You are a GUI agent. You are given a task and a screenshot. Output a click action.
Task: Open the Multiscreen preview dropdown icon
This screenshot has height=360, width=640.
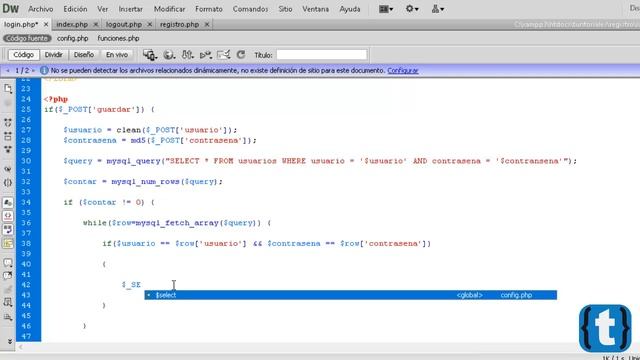coord(150,55)
